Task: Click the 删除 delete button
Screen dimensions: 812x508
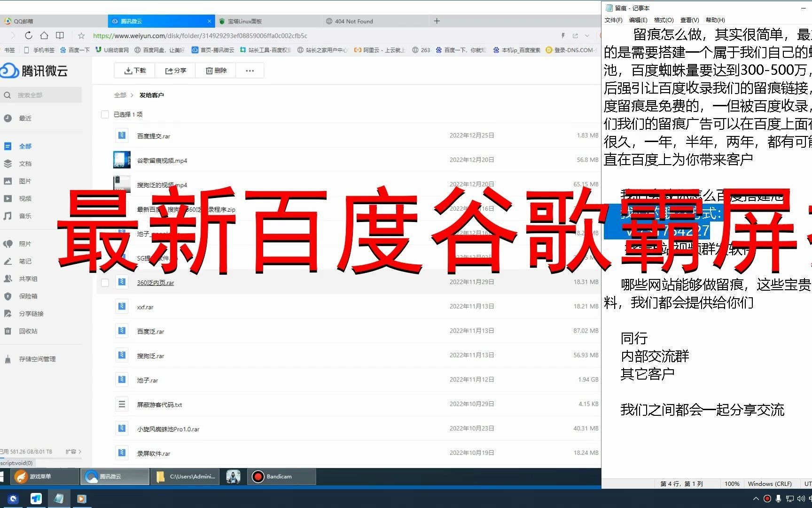Action: [x=216, y=71]
